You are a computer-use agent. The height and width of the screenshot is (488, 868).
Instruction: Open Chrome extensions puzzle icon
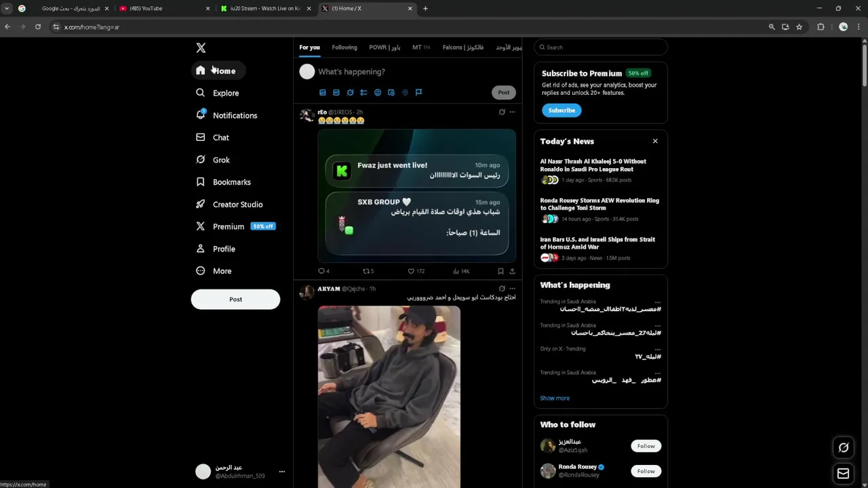[821, 27]
